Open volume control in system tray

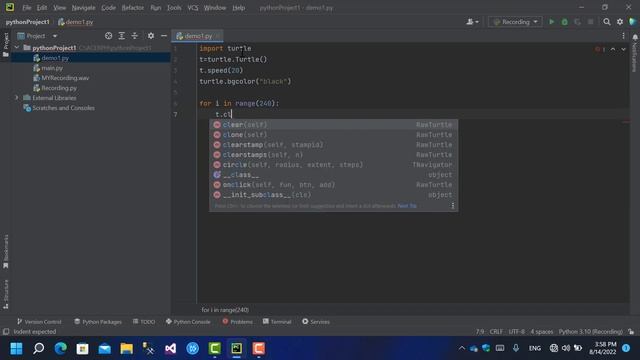point(566,349)
